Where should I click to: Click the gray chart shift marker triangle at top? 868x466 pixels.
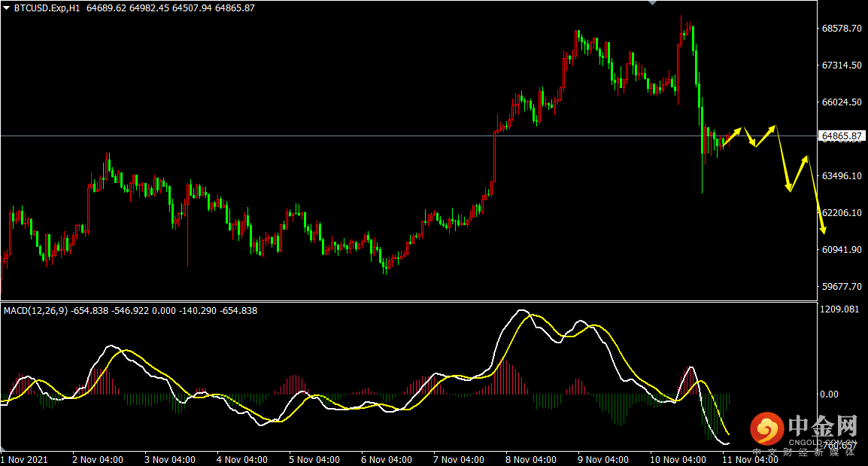point(653,3)
